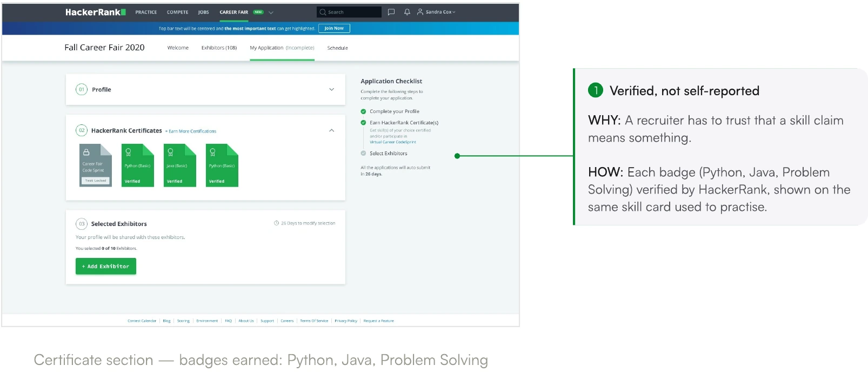Image resolution: width=868 pixels, height=372 pixels.
Task: Open the Sandra Cox account menu
Action: coord(440,12)
